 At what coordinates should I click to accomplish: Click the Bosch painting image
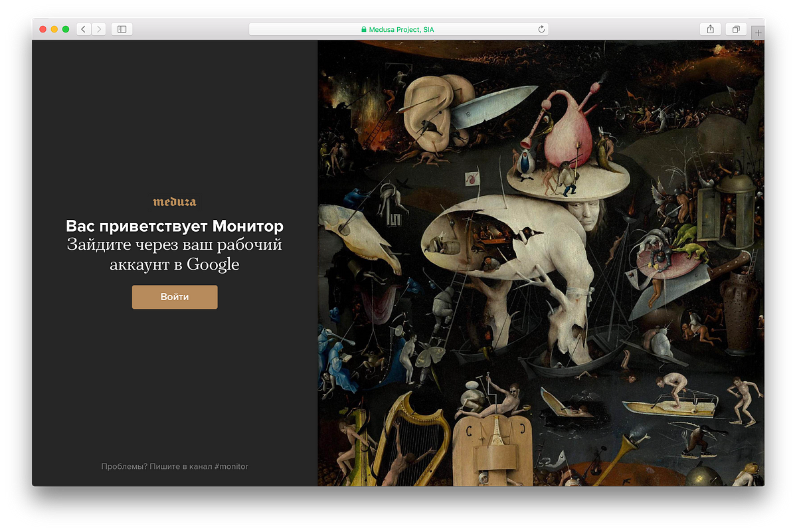click(x=541, y=263)
